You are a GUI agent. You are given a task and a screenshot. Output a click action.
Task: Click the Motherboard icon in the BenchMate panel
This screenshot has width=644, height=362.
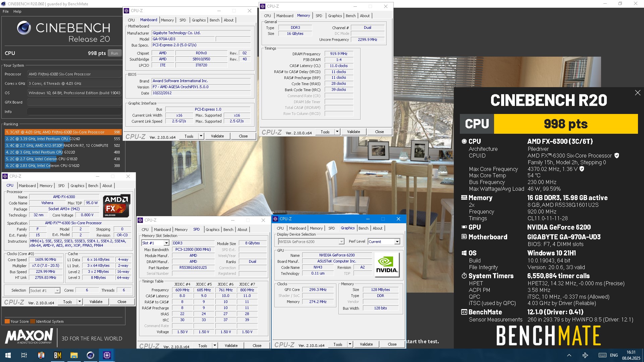464,237
